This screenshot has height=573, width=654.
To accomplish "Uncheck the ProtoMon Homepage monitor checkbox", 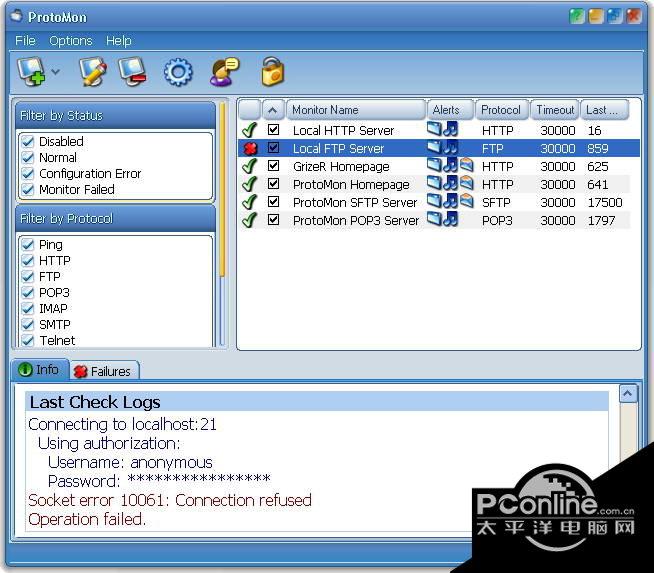I will [273, 183].
